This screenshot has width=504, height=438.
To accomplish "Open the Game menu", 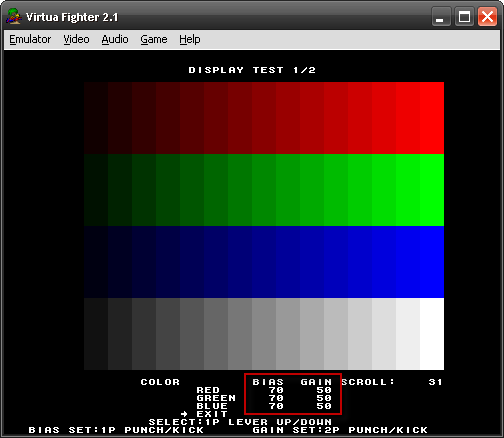I will coord(154,39).
